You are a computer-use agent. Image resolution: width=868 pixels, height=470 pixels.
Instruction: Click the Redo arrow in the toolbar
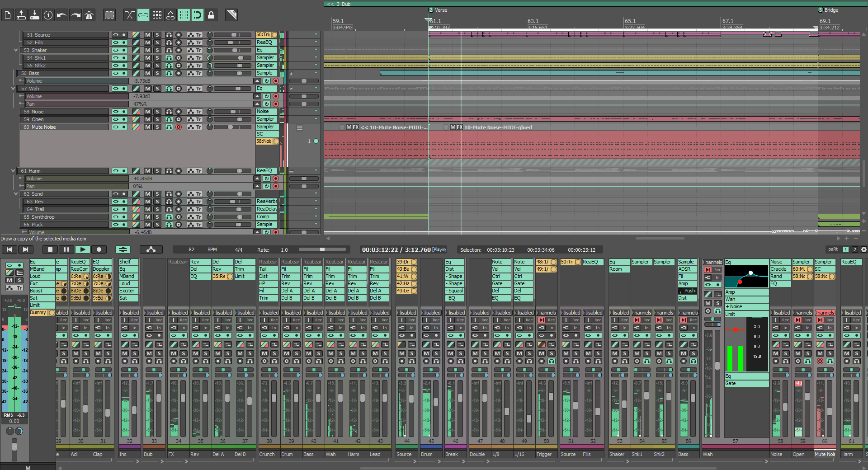point(75,15)
